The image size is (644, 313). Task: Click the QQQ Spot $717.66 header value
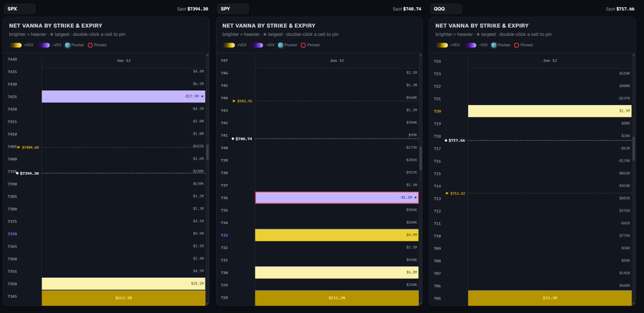(x=624, y=9)
